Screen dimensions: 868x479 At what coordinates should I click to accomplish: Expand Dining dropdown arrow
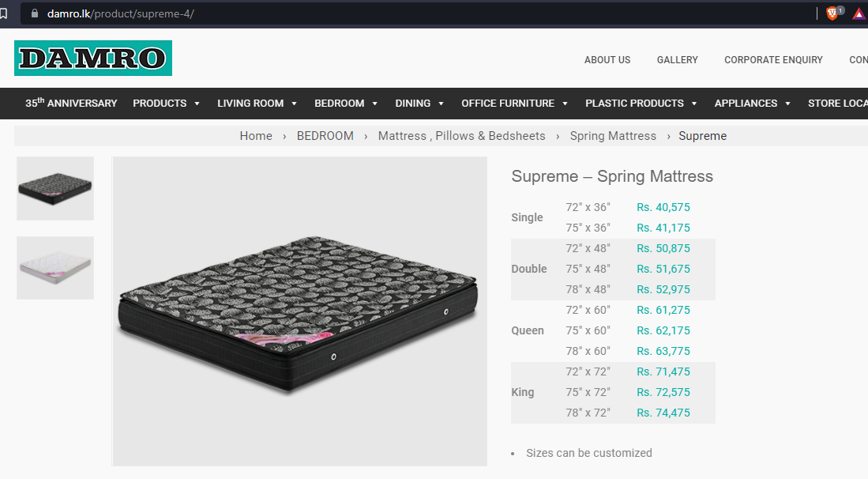pos(442,104)
